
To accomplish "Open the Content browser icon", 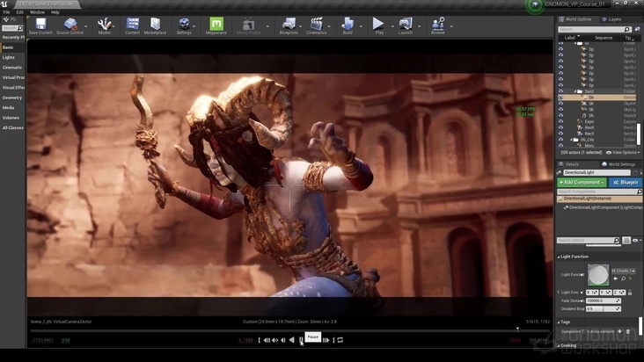I will (x=132, y=25).
